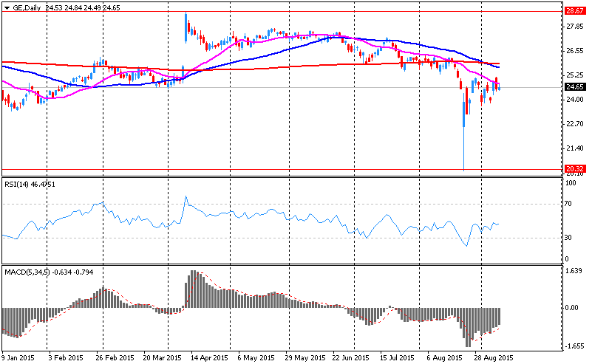
Task: Click the RSI 30 level label
Action: pyautogui.click(x=568, y=238)
